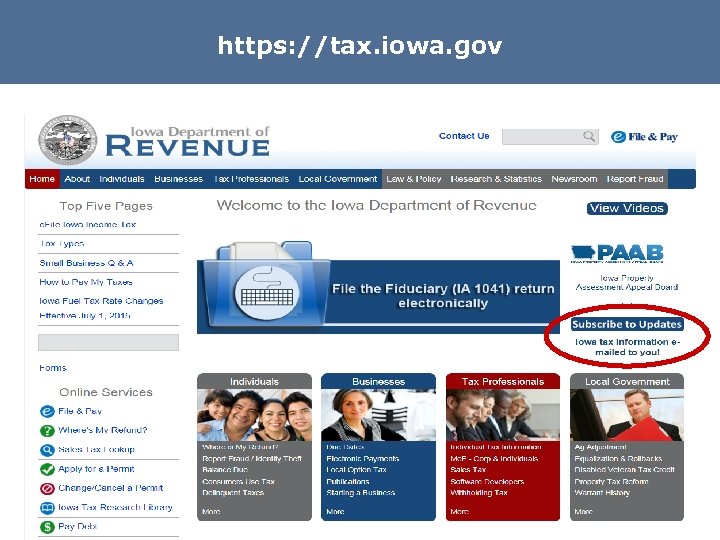Click More in the Individuals card

click(x=211, y=512)
